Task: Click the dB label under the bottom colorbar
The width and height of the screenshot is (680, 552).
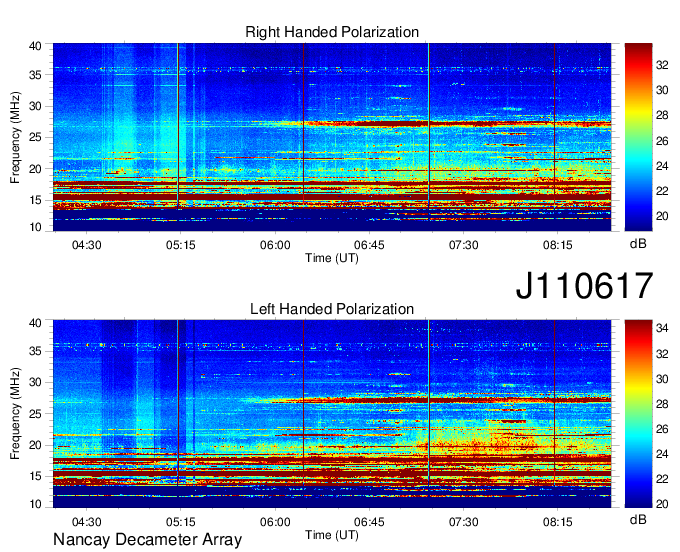Action: coord(638,519)
